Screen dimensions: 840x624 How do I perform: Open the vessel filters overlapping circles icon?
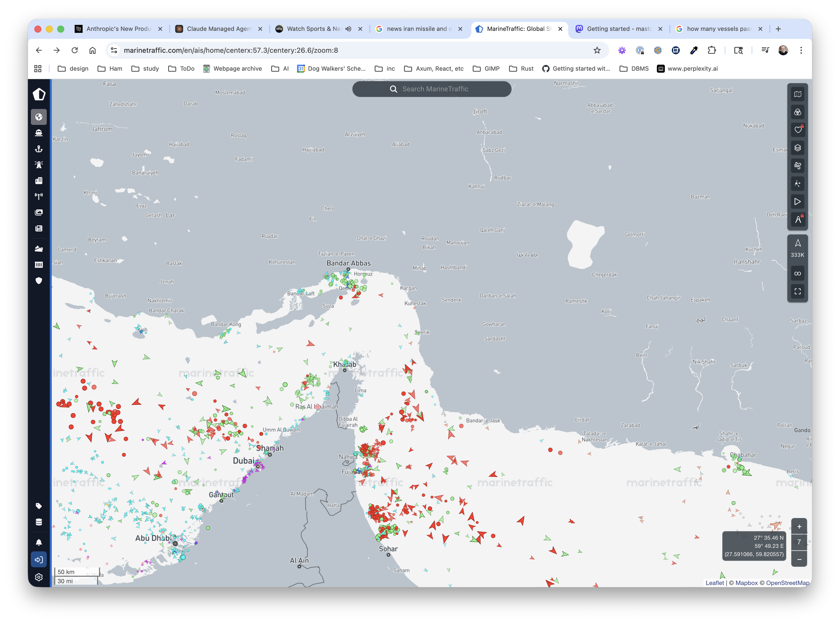[797, 112]
